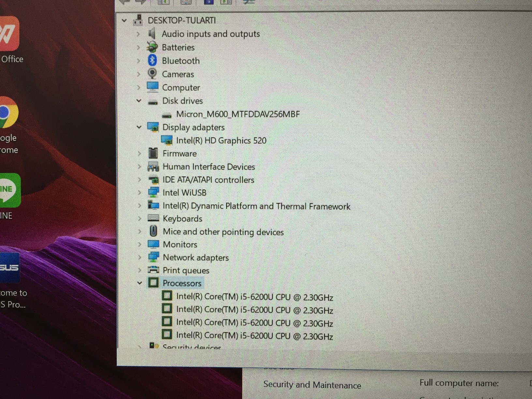Collapse the DESKTOP-TULARTI root node
This screenshot has height=399, width=532.
click(x=124, y=20)
